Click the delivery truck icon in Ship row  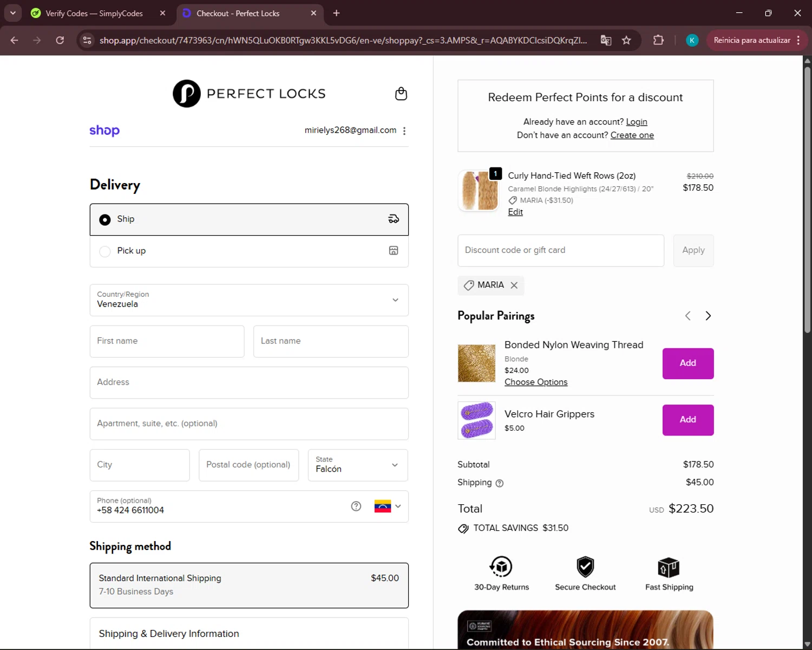(x=394, y=219)
